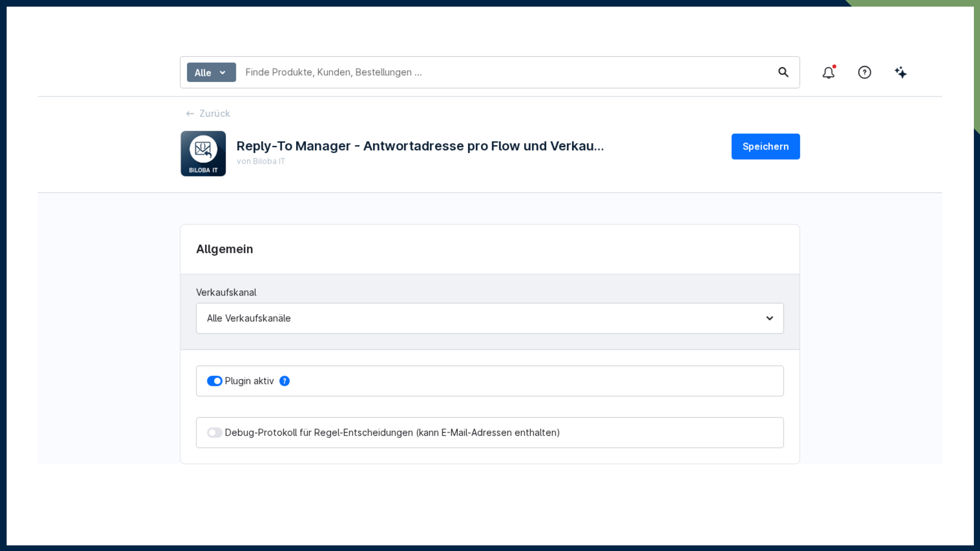Click the Debug-Protokoll label text

pyautogui.click(x=392, y=433)
